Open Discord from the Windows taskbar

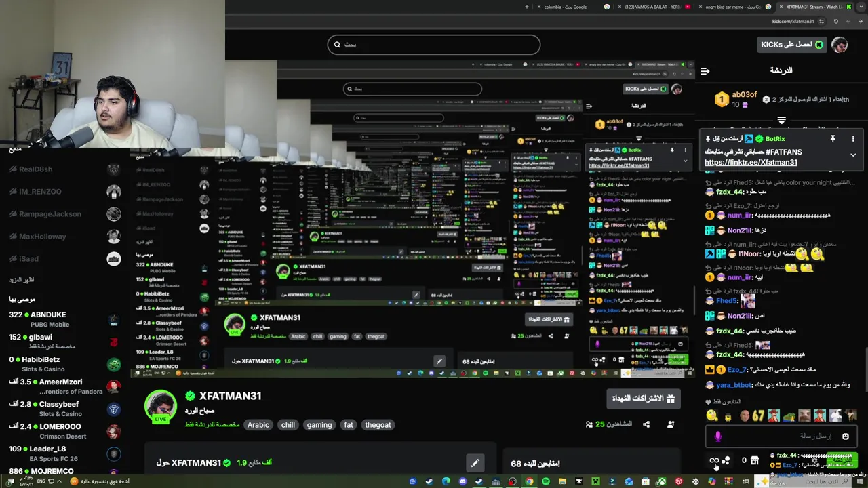[x=462, y=481]
